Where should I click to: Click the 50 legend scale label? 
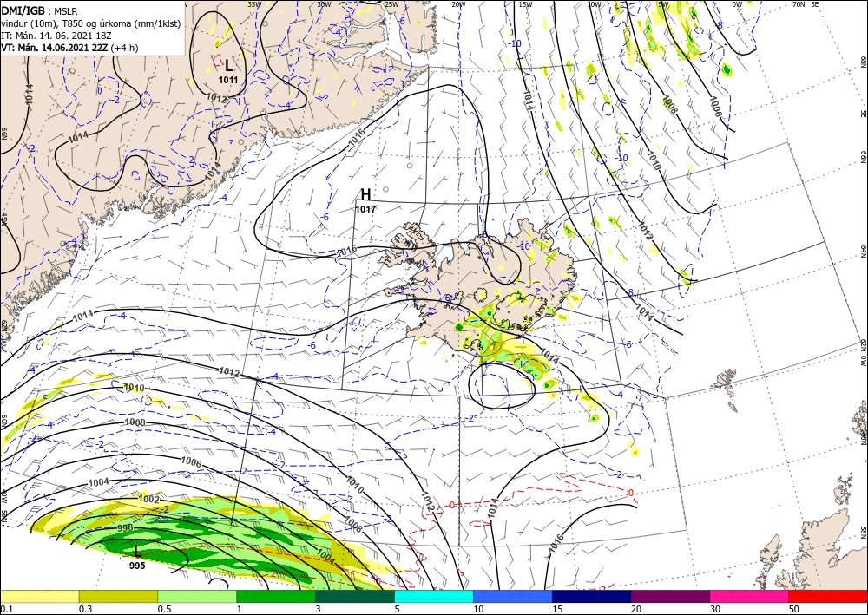tap(794, 609)
